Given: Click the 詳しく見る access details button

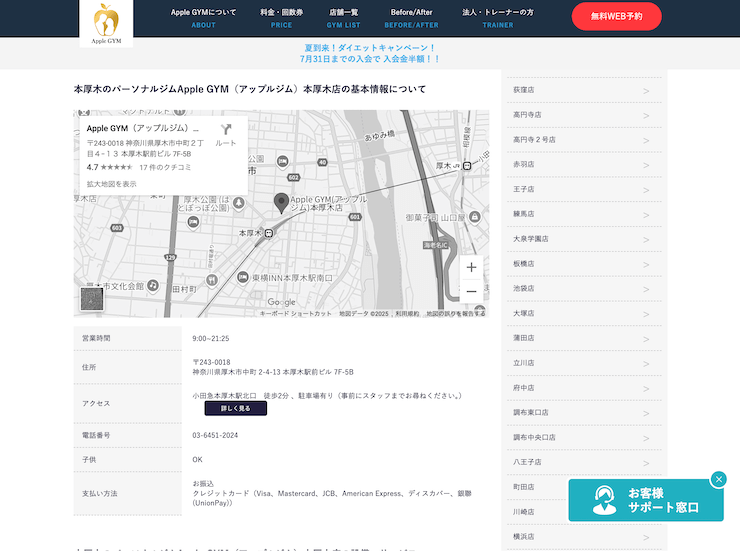Looking at the screenshot, I should tap(235, 409).
